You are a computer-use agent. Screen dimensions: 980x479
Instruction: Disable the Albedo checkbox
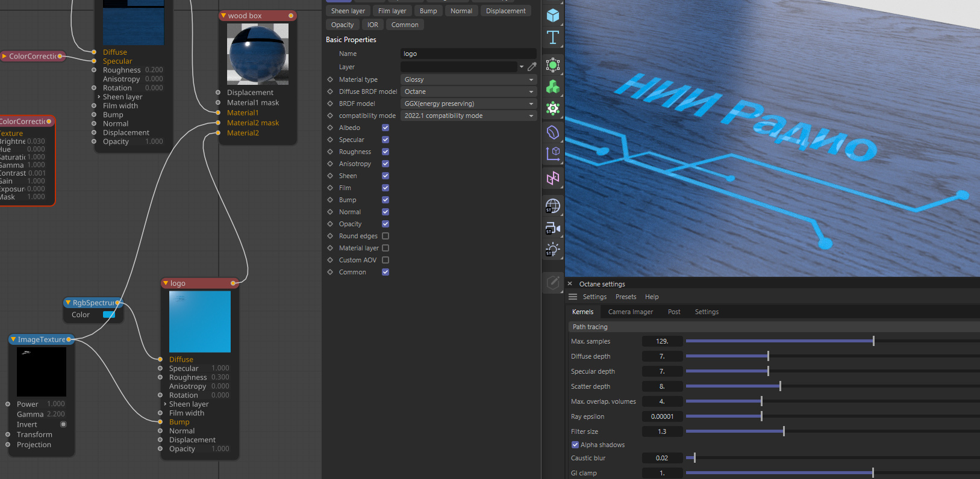point(385,128)
